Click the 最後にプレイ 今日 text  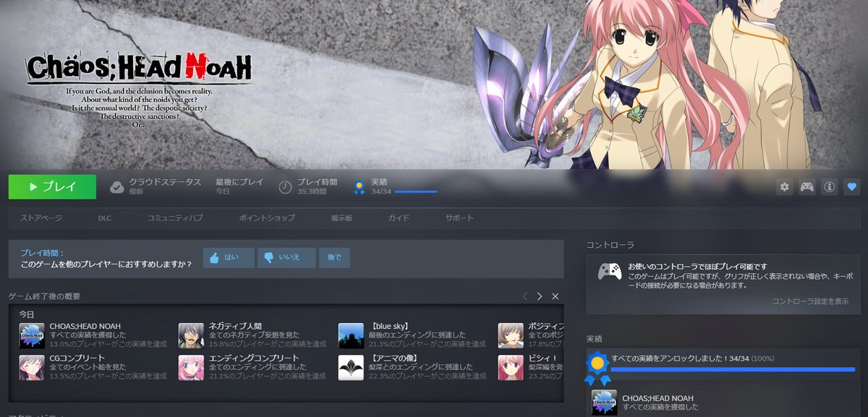pos(239,186)
